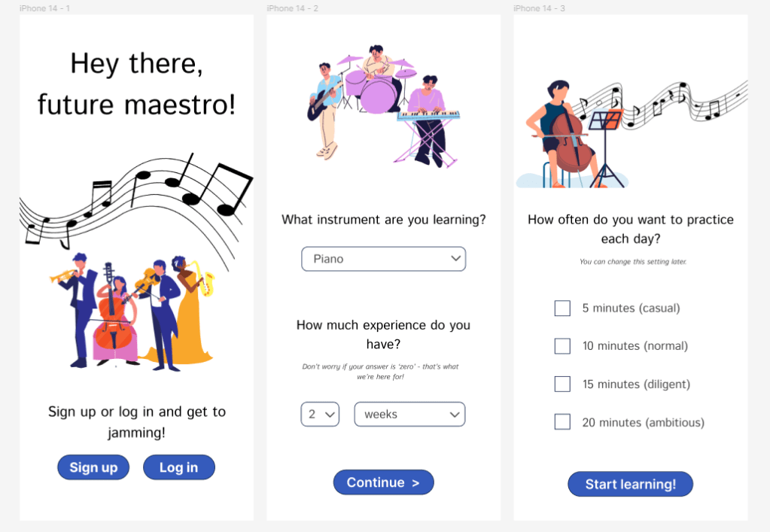
Task: Open the Piano instrument dropdown
Action: pyautogui.click(x=384, y=259)
